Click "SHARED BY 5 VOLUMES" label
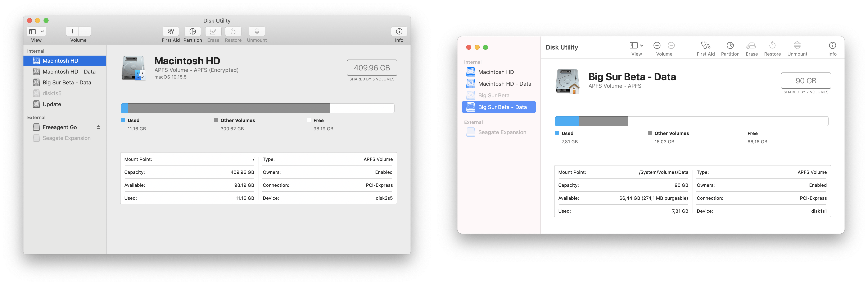The image size is (868, 285). pos(372,79)
